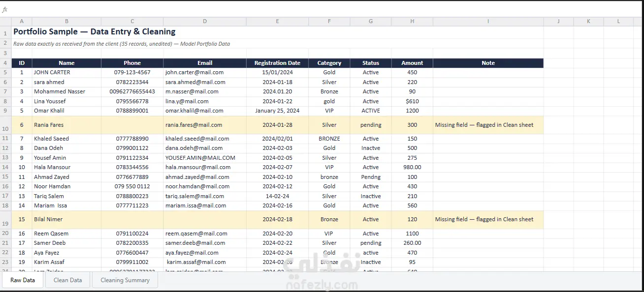The width and height of the screenshot is (644, 292).
Task: Select date cell 14-02-24
Action: (x=277, y=196)
